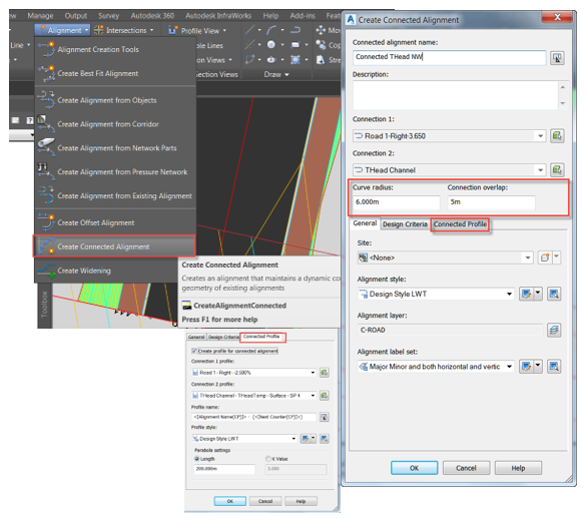Select the Ellipse tool in Draw panel
586x518 pixels.
pyautogui.click(x=271, y=60)
